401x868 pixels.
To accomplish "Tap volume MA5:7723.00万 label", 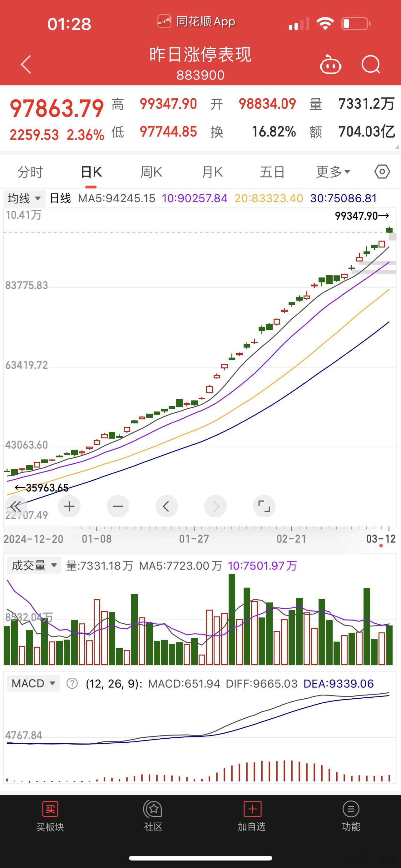I will 181,566.
